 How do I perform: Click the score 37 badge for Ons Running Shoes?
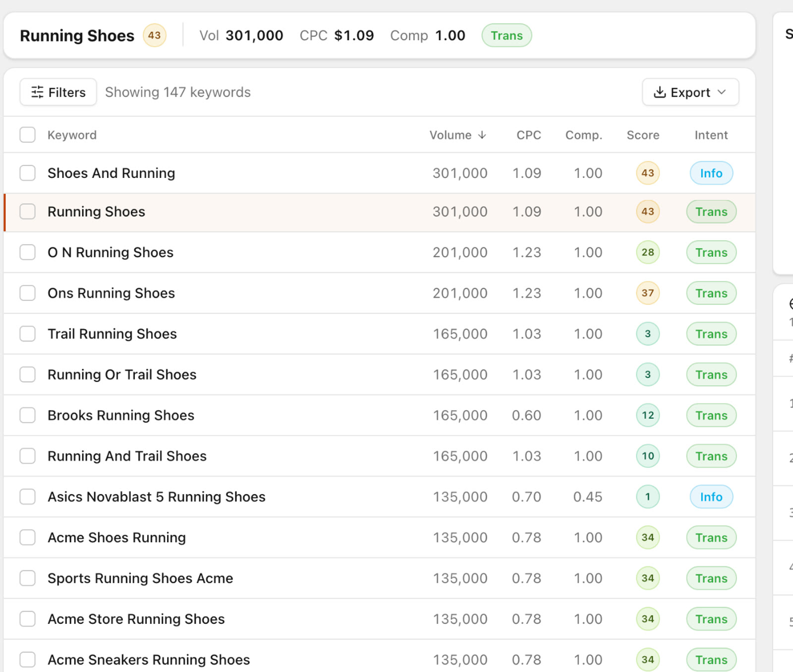tap(648, 293)
